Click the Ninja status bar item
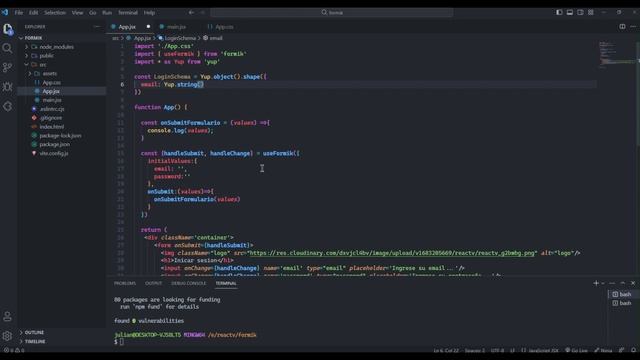The width and height of the screenshot is (640, 360). (x=603, y=350)
